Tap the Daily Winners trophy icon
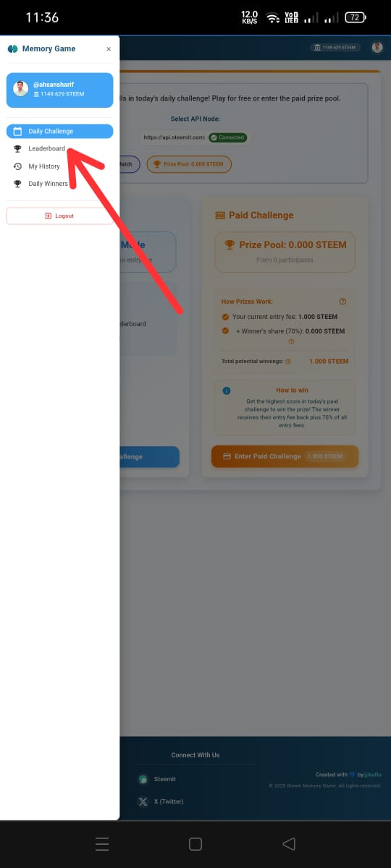 click(17, 184)
